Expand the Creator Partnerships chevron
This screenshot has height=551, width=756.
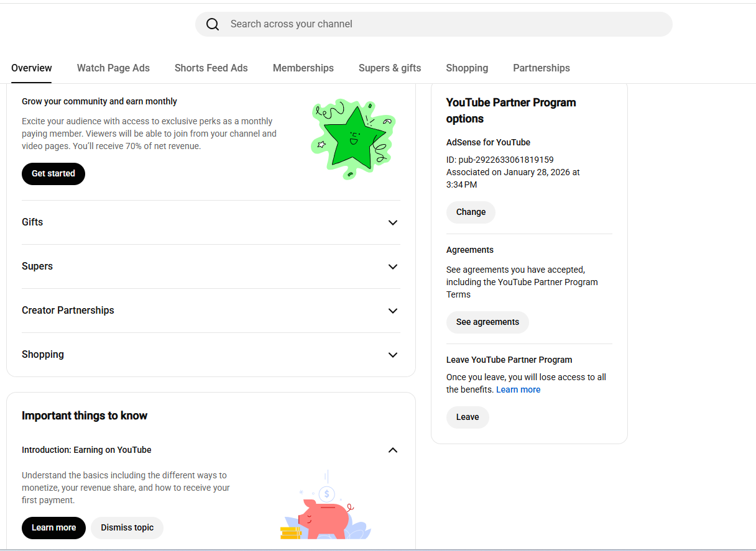[393, 311]
